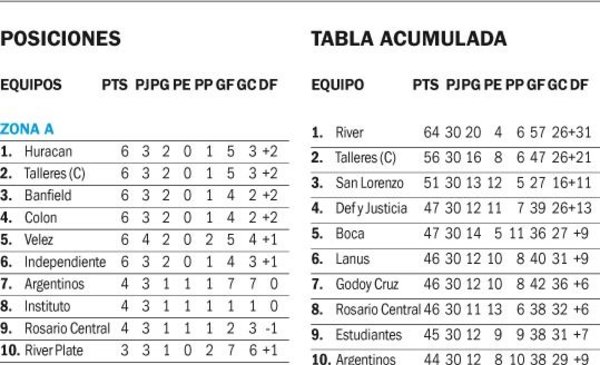600x365 pixels.
Task: Select Lanus team row
Action: pyautogui.click(x=455, y=259)
